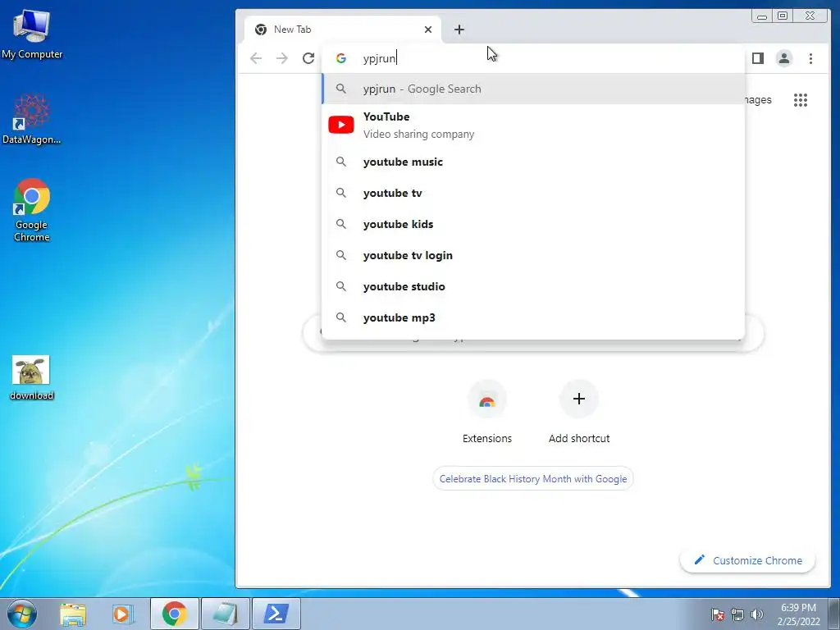840x630 pixels.
Task: Click the Show desktop strip by the clock
Action: click(x=834, y=614)
